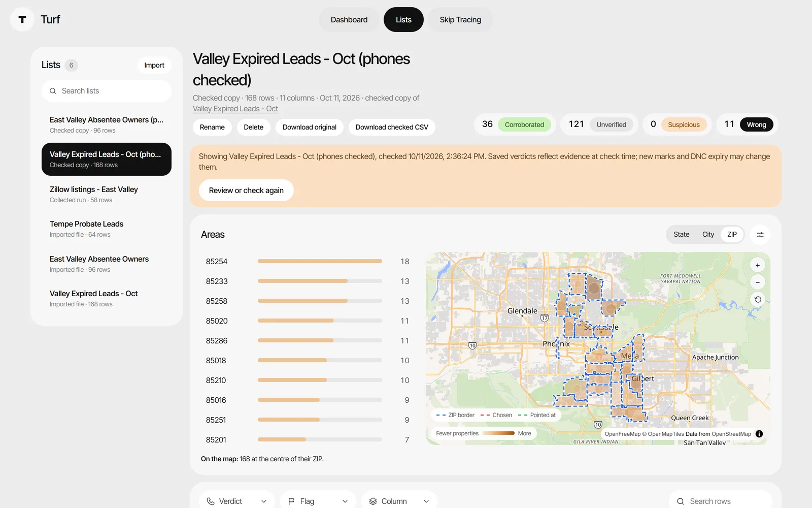Open East Valley Absentee Owners checked copy list
The height and width of the screenshot is (508, 812).
click(107, 124)
